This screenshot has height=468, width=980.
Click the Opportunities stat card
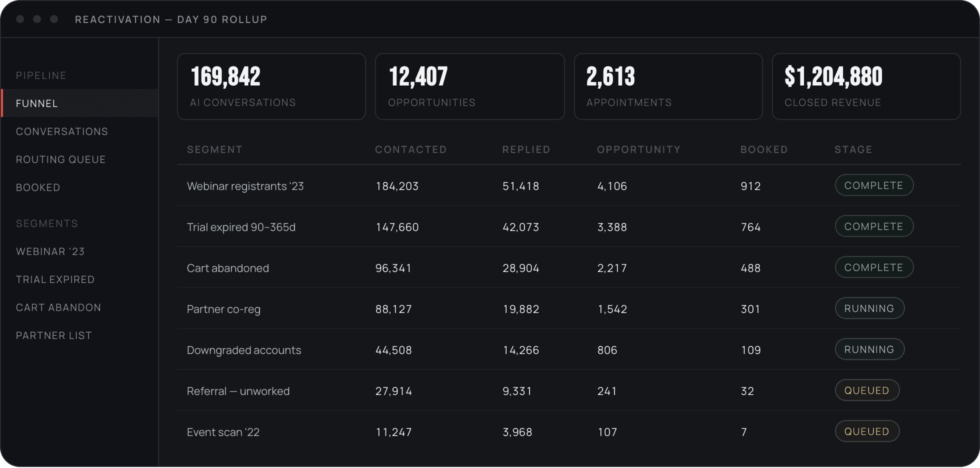tap(469, 86)
